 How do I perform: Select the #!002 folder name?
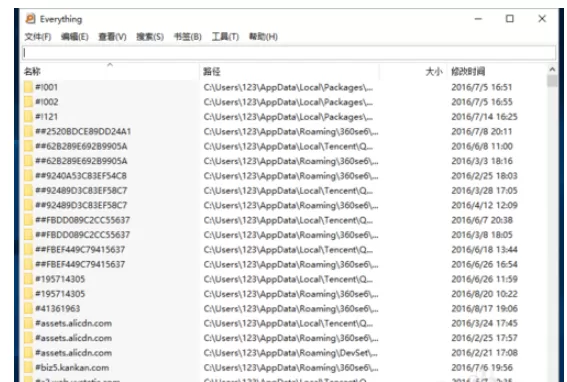click(47, 102)
